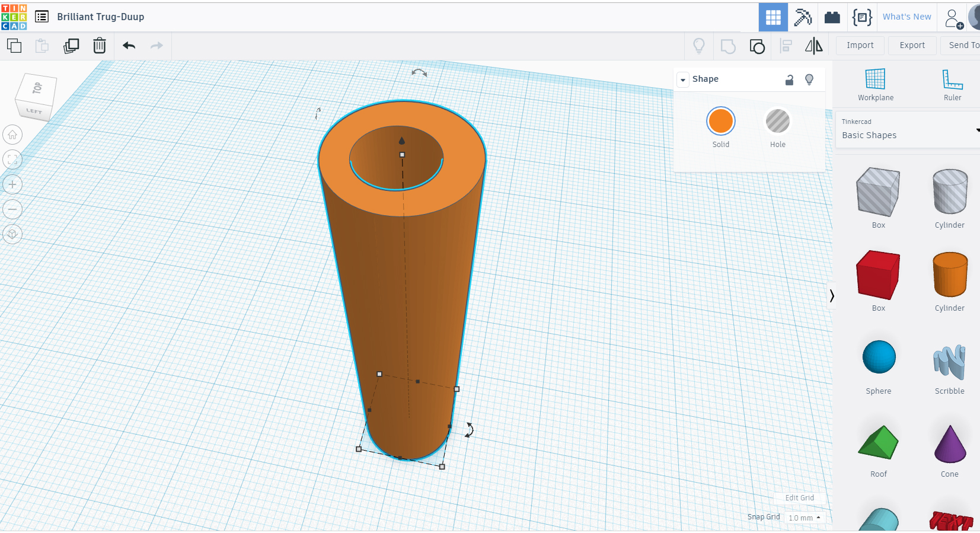Switch to 3D design grid view
This screenshot has width=980, height=533.
click(x=773, y=17)
